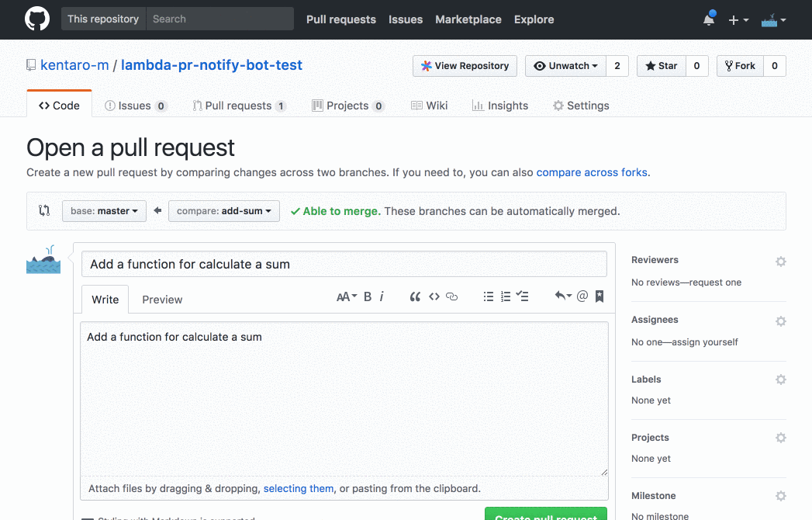Screen dimensions: 812x520
Task: Click the View Repository button
Action: (x=465, y=66)
